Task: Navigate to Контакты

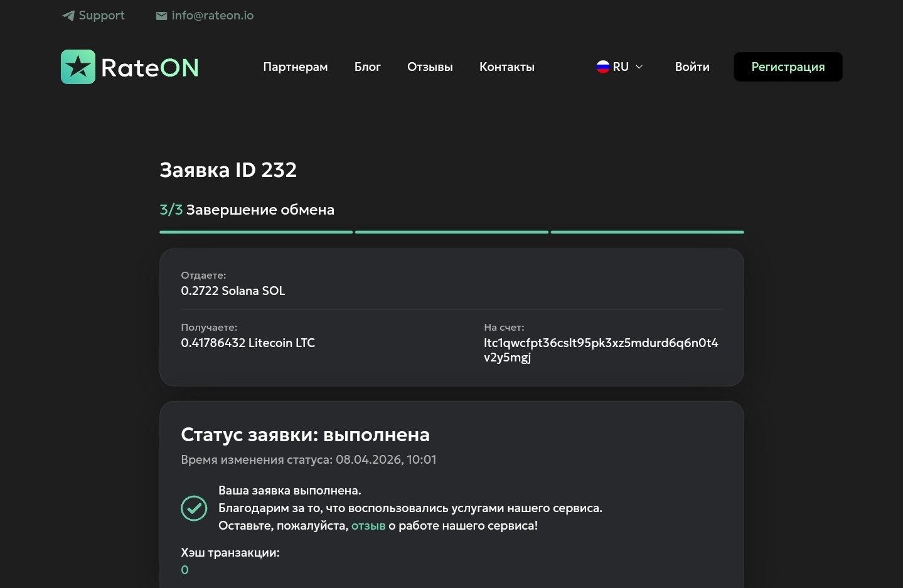Action: click(507, 67)
